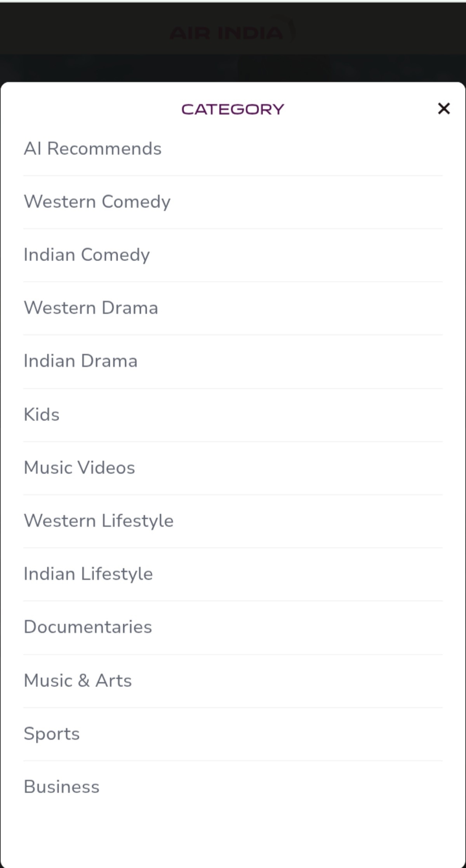Pick Business from the category list
This screenshot has width=466, height=868.
point(61,787)
